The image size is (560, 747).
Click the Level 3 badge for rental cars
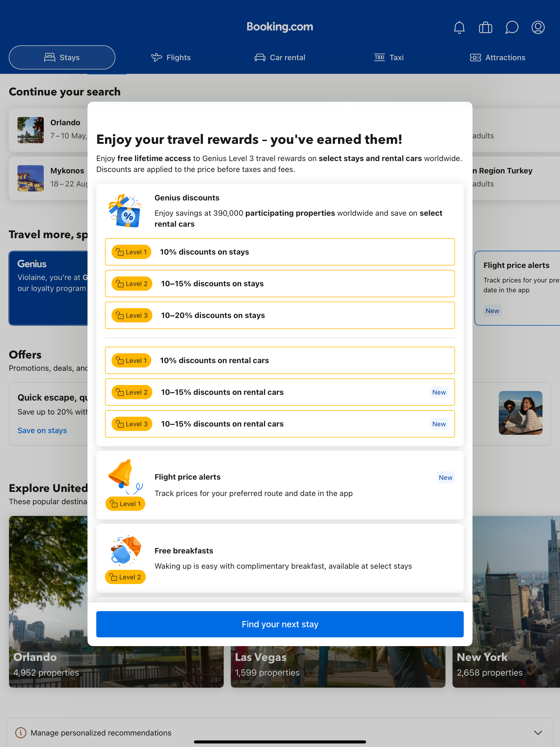[132, 424]
